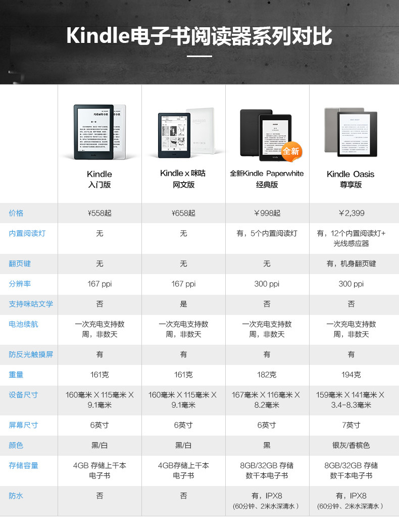The image size is (399, 532).
Task: Click the 翻页键 row label
Action: [20, 263]
